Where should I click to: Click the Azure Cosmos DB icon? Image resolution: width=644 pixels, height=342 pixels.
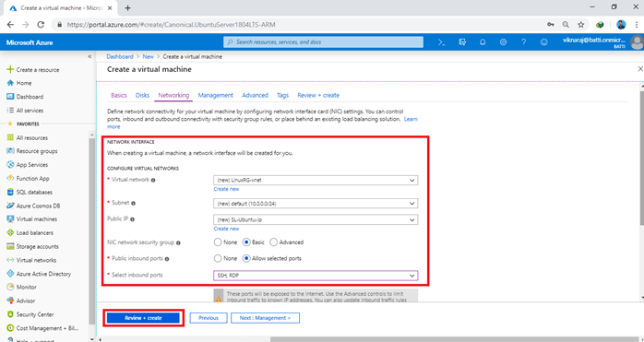tap(10, 206)
